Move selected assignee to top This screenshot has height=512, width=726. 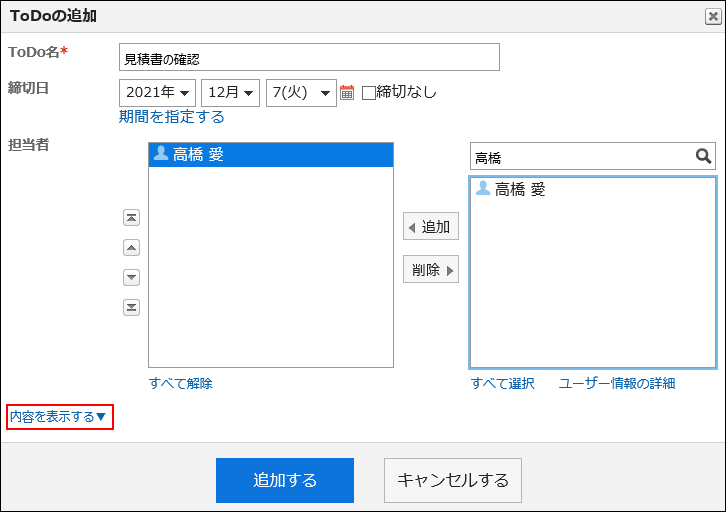pyautogui.click(x=131, y=218)
